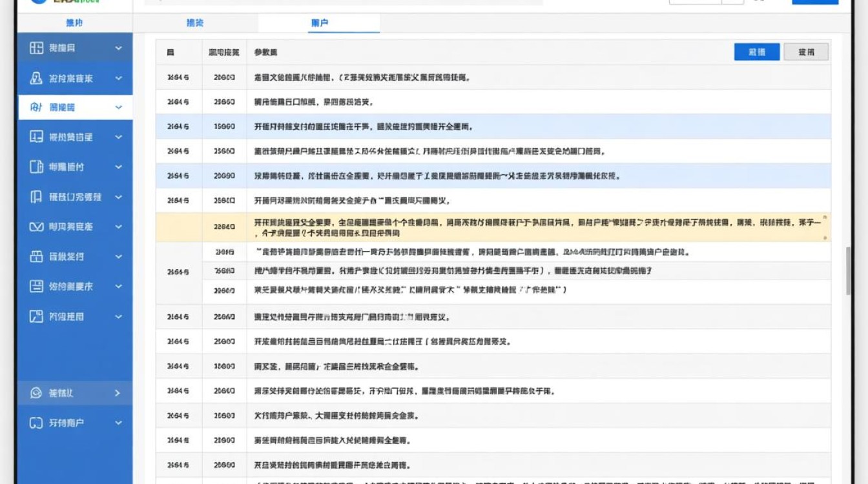Select the shield-badge icon in the sidebar
The image size is (868, 484).
[29, 78]
